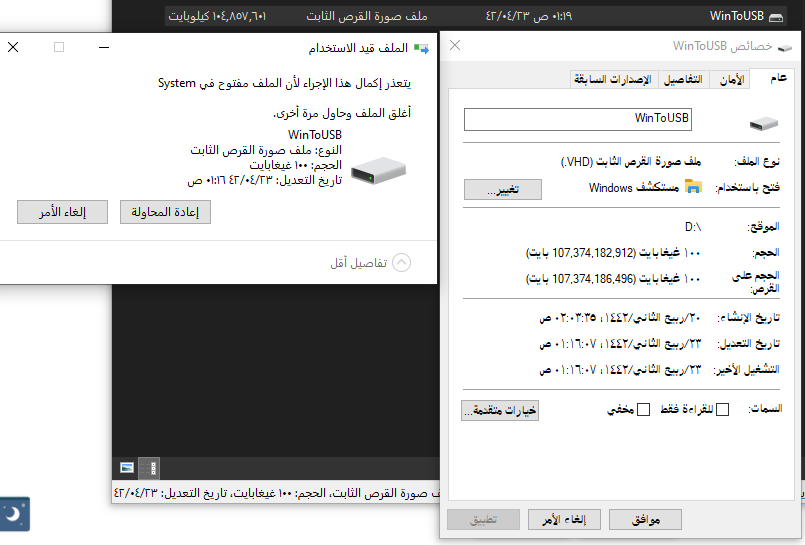Click the ملف صورة القرص الثابت type cell in Explorer
The height and width of the screenshot is (545, 805).
[x=367, y=16]
